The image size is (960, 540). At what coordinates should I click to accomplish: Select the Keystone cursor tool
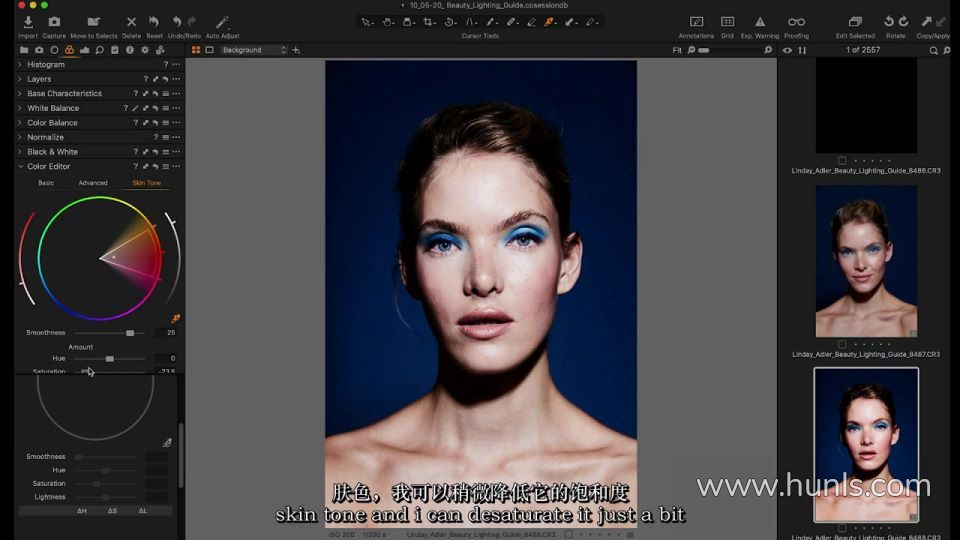pos(471,22)
